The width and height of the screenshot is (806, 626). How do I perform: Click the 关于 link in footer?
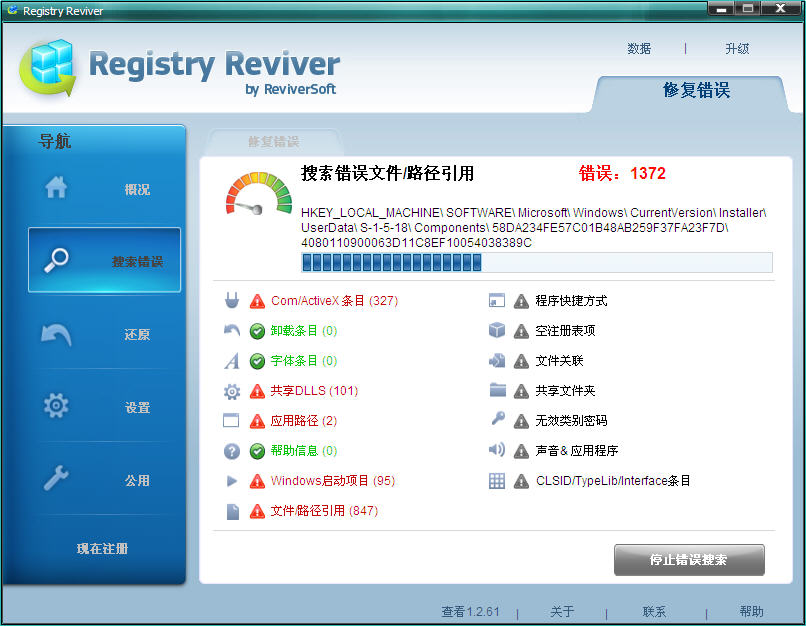click(x=562, y=611)
